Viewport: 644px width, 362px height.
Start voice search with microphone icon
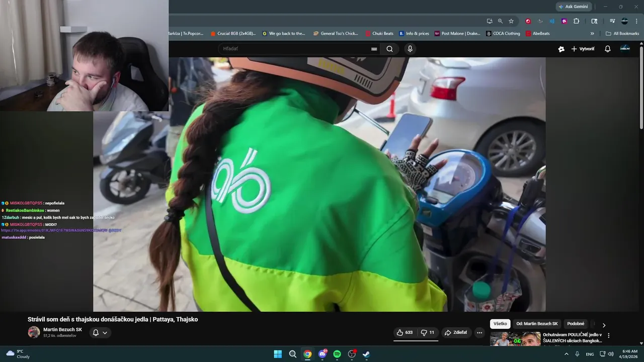(410, 49)
